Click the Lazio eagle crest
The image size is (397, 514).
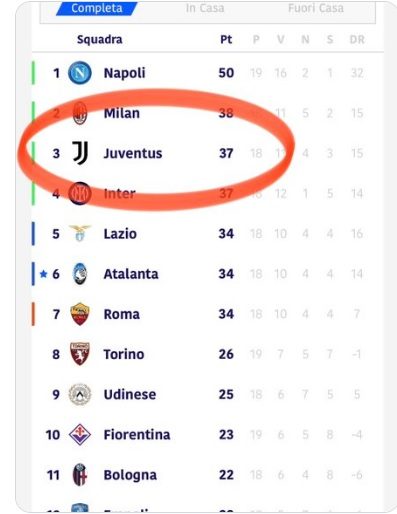click(80, 233)
